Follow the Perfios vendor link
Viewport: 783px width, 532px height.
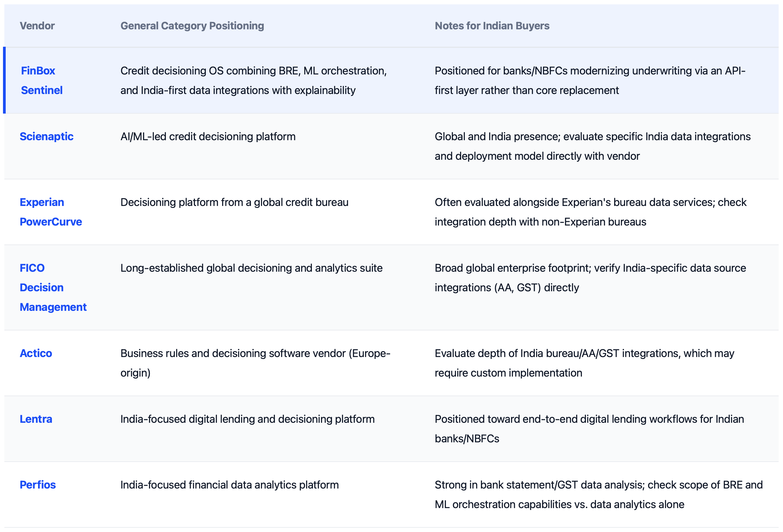(x=38, y=484)
